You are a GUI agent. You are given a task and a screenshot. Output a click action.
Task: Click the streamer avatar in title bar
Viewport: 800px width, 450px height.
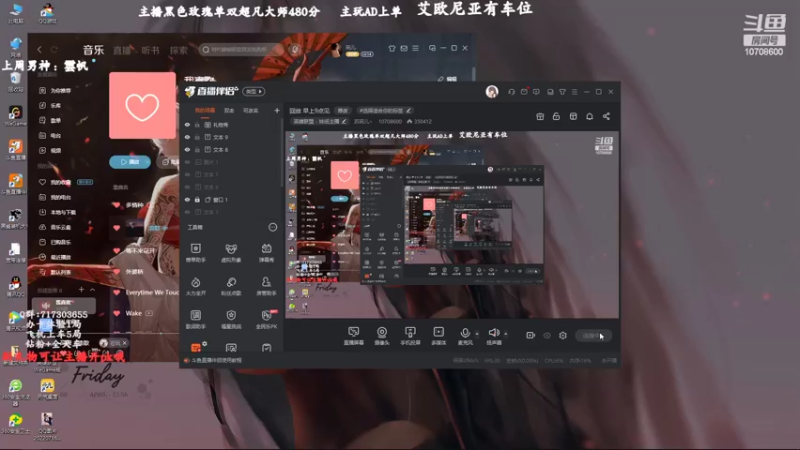[492, 91]
